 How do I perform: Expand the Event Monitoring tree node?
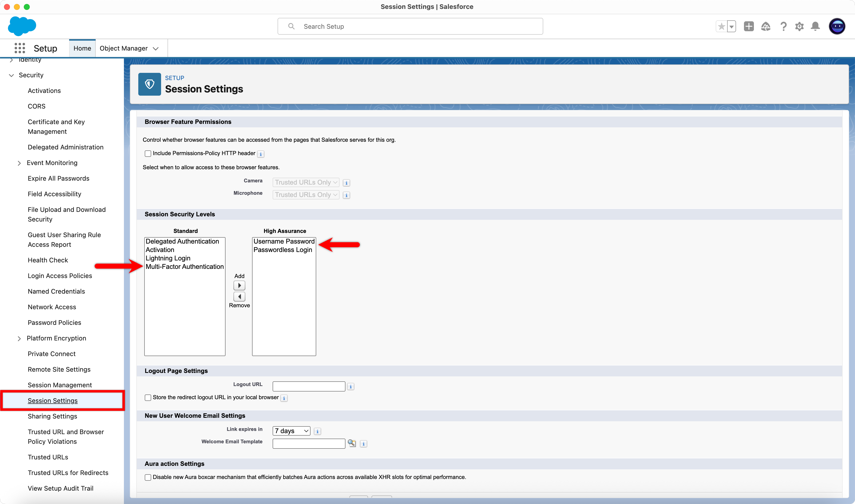tap(19, 163)
